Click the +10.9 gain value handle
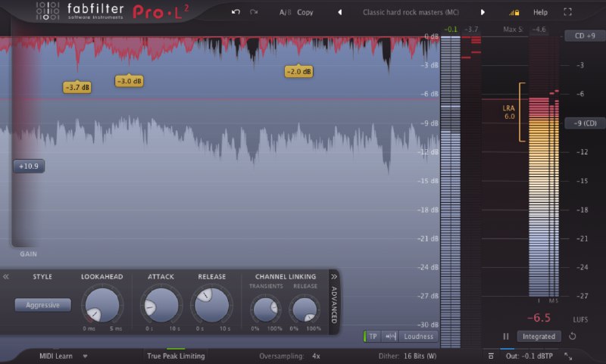This screenshot has height=364, width=606. [x=29, y=166]
